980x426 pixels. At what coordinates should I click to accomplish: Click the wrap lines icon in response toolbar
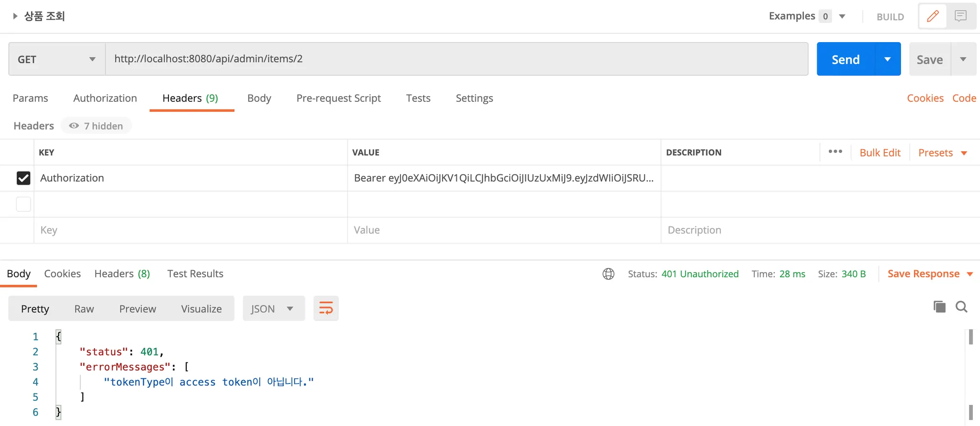[x=326, y=308]
